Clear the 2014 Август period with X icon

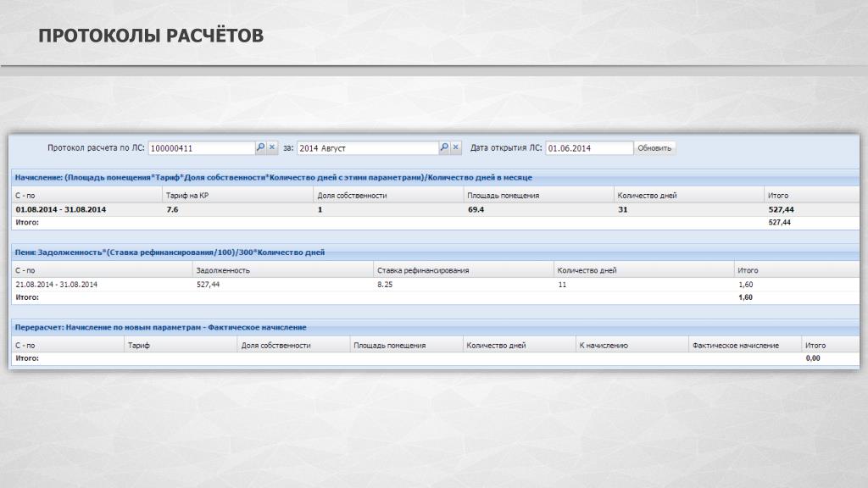pos(455,147)
